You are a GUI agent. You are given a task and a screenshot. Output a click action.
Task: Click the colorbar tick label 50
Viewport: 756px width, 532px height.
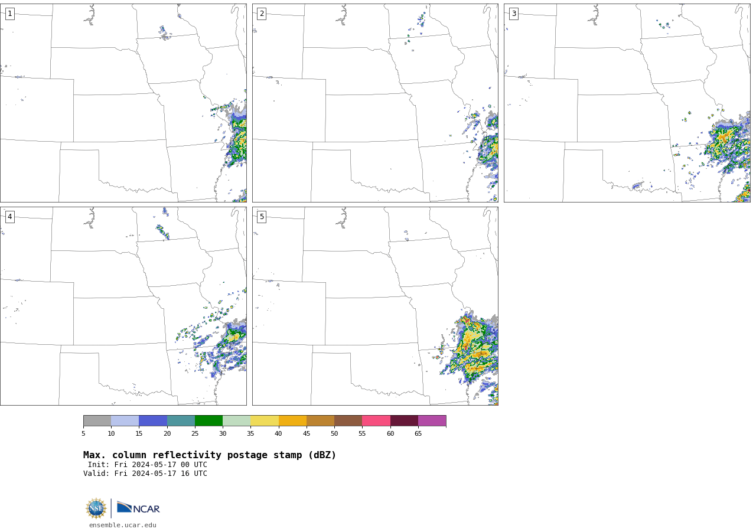pos(334,434)
